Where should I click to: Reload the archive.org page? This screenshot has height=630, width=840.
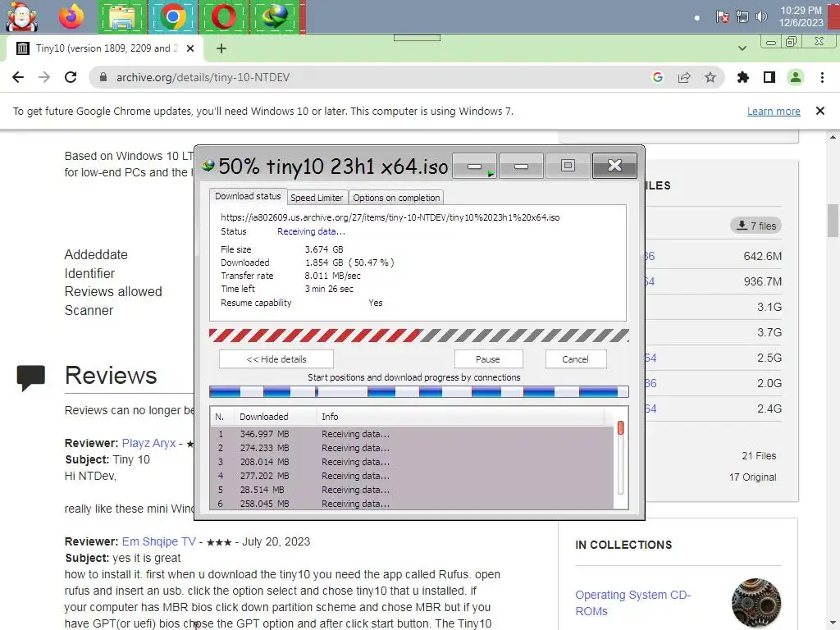point(71,77)
